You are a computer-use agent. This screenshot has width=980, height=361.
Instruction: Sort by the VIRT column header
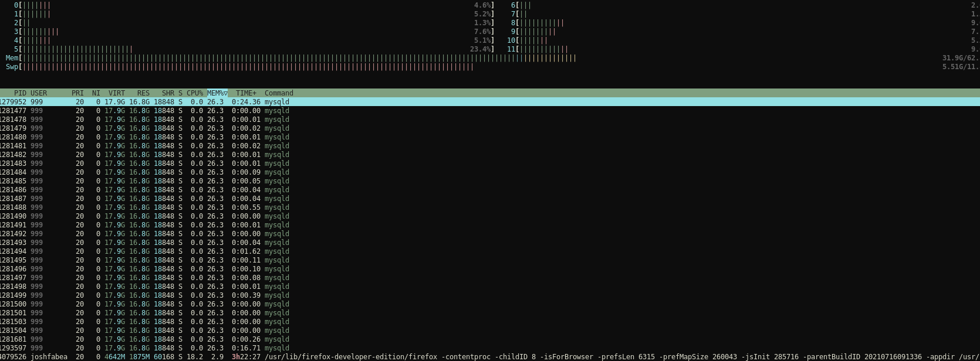click(x=117, y=93)
